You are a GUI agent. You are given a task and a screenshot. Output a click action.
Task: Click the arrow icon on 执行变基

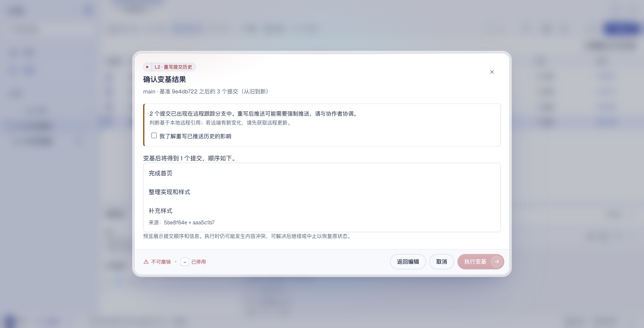[x=497, y=262]
